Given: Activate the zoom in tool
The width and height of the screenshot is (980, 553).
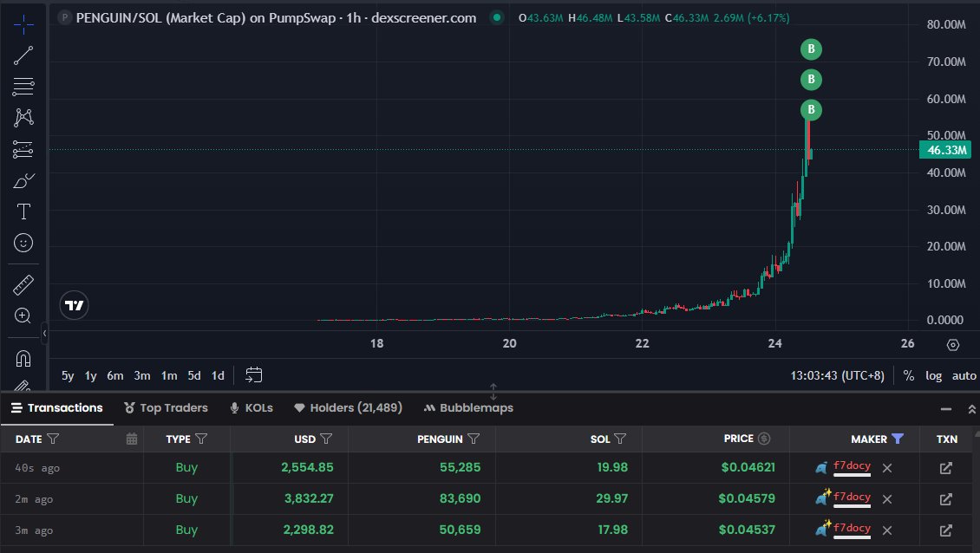Looking at the screenshot, I should click(23, 316).
